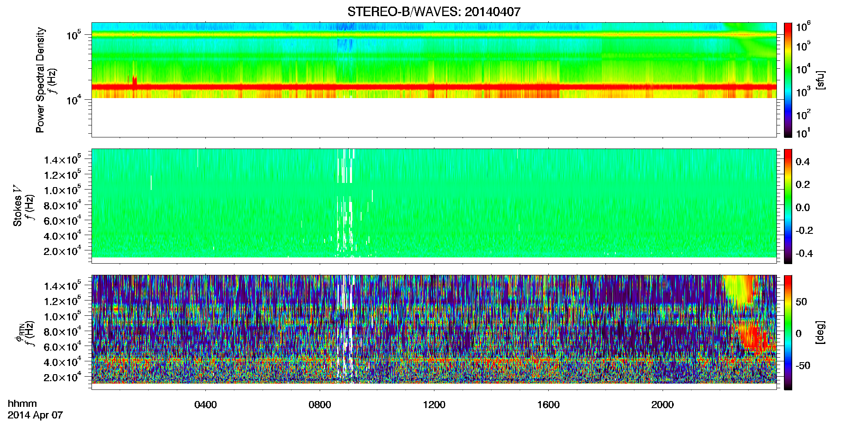Image resolution: width=868 pixels, height=447 pixels.
Task: Click the 0800 time tick label
Action: 320,405
